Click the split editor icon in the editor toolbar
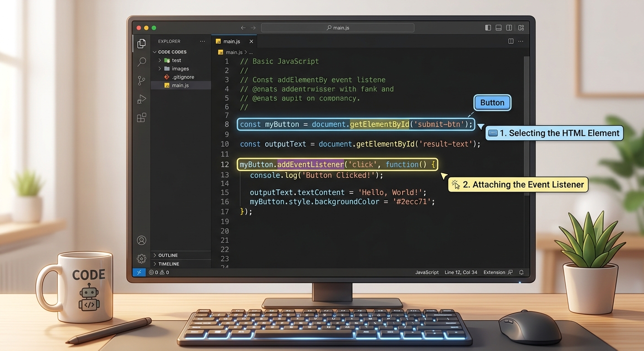This screenshot has height=351, width=644. click(510, 41)
